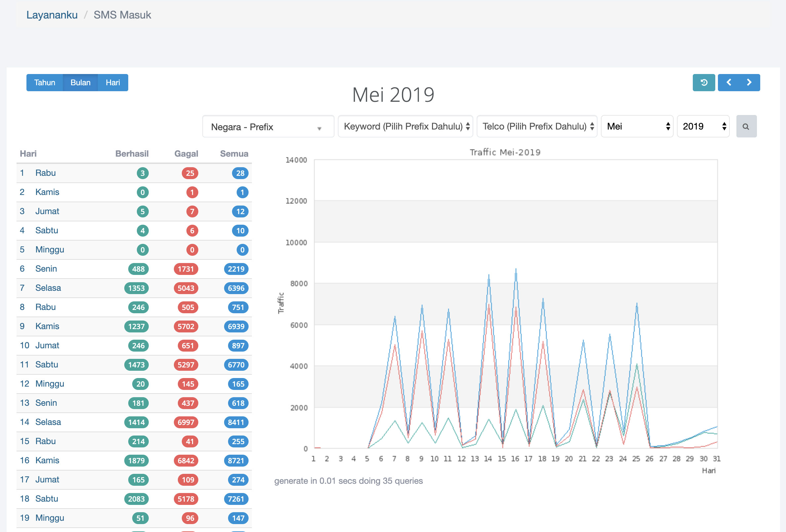Click the generate in 0.01 secs footer text
786x532 pixels.
[x=348, y=481]
